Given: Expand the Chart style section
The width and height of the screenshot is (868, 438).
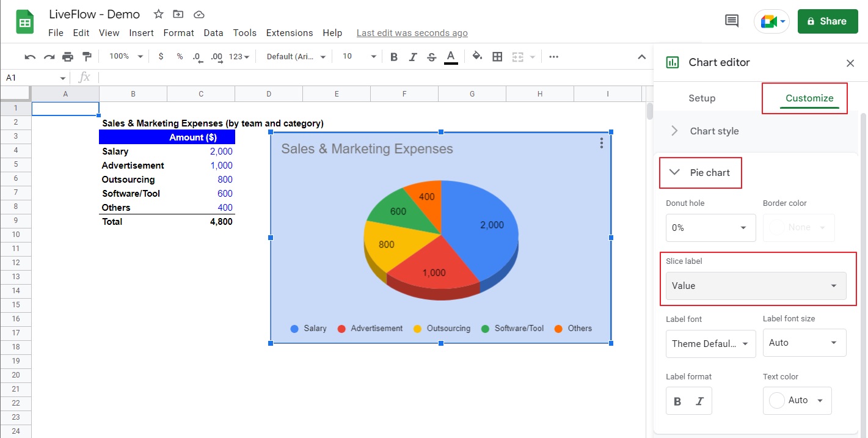Looking at the screenshot, I should pos(714,131).
